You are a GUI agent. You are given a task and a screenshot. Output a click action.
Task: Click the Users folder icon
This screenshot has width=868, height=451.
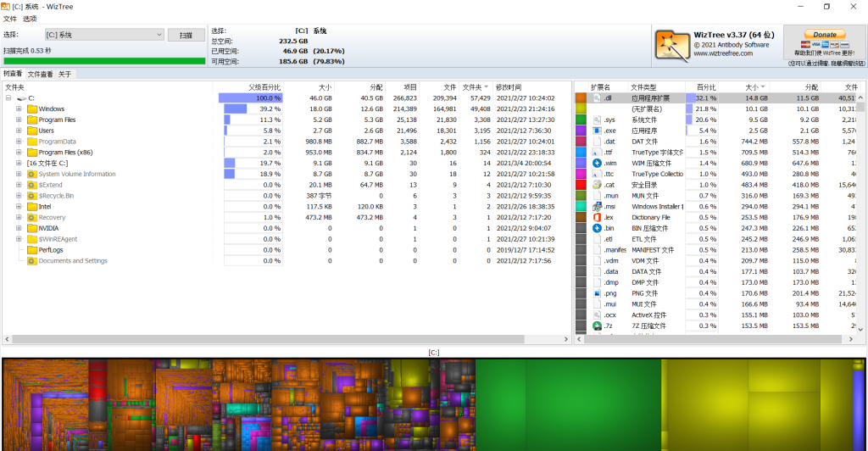pyautogui.click(x=32, y=131)
